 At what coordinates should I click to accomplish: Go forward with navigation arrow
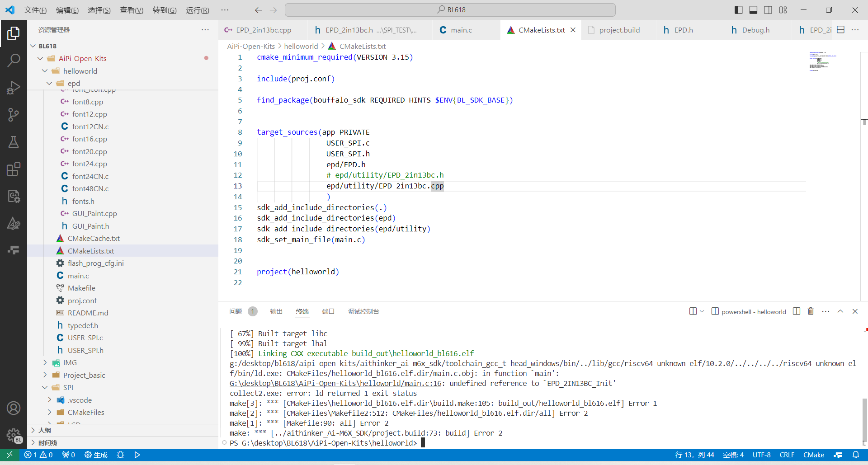pos(273,10)
